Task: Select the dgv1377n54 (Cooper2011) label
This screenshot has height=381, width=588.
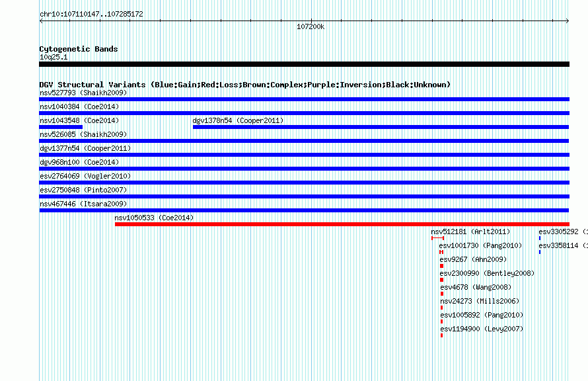Action: 85,148
